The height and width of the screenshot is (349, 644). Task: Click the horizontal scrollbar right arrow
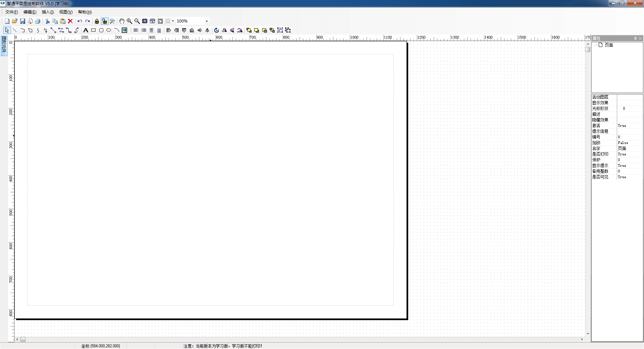[582, 339]
